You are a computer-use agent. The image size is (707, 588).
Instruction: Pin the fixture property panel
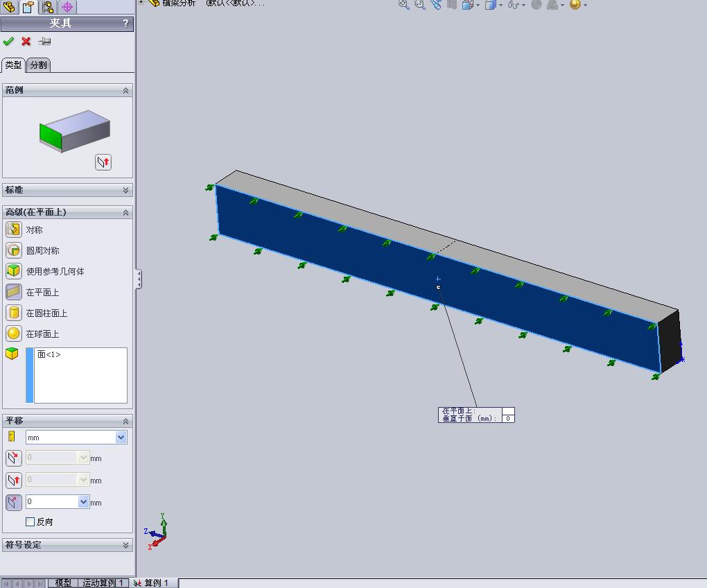pyautogui.click(x=44, y=42)
